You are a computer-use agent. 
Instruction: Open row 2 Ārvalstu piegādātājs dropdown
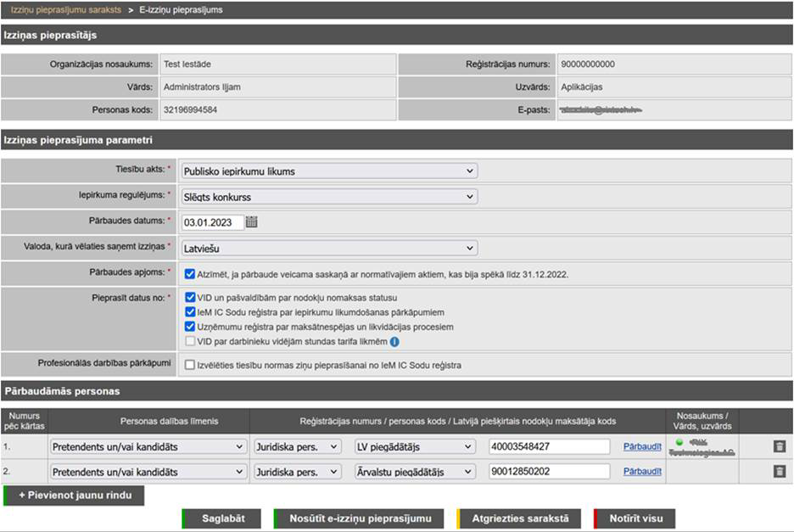(415, 472)
